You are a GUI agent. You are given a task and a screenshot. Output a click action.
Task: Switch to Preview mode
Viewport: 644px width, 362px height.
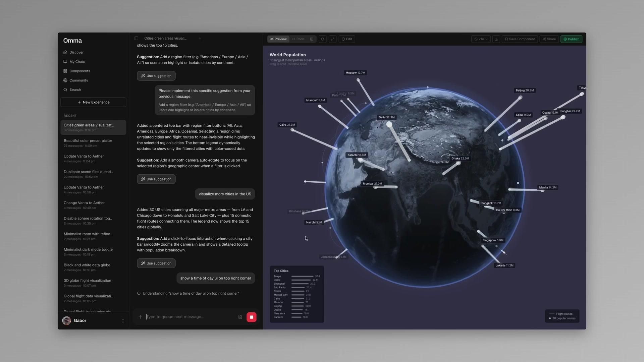pyautogui.click(x=278, y=39)
